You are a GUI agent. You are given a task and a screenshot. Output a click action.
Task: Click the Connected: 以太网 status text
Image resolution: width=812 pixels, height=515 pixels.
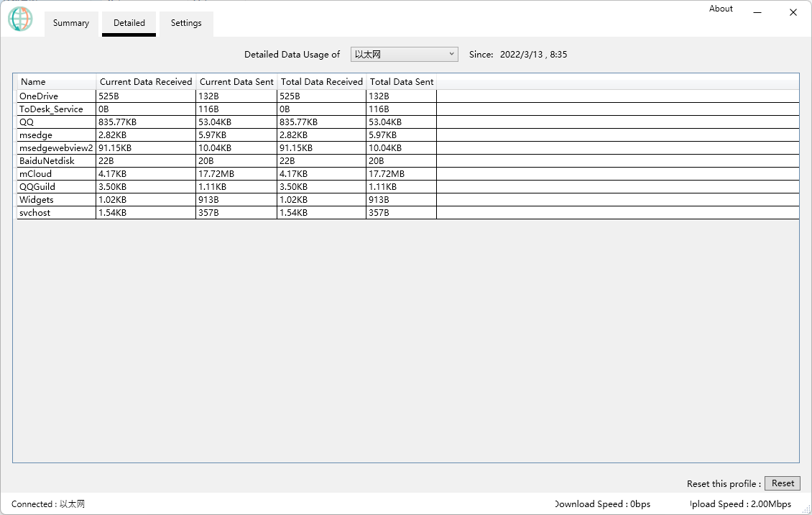[48, 504]
